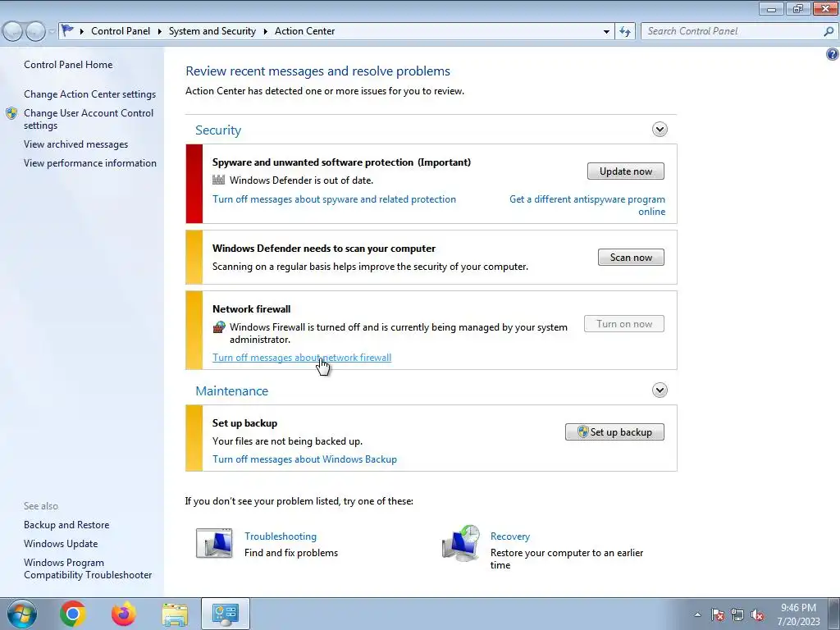
Task: Turn off messages about network firewall
Action: coord(302,358)
